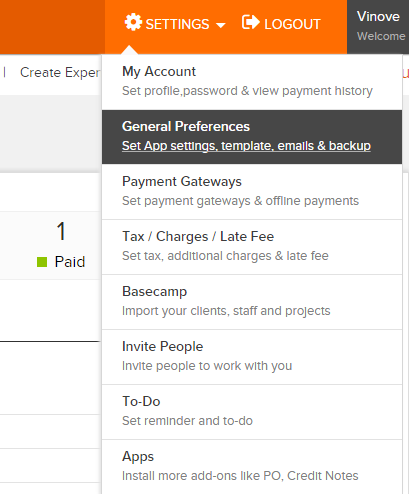Click the LOGOUT link
The width and height of the screenshot is (409, 494).
(x=292, y=24)
